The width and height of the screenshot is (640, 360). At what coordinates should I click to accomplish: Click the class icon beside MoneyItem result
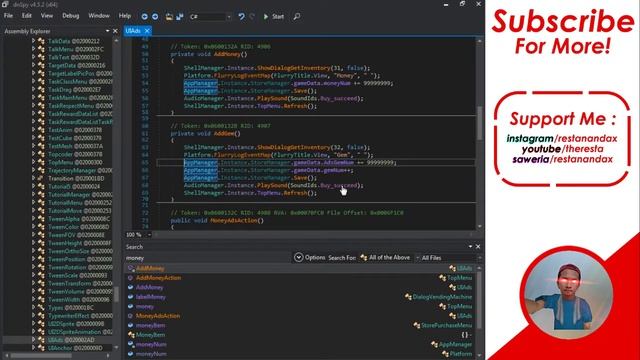[x=131, y=335]
